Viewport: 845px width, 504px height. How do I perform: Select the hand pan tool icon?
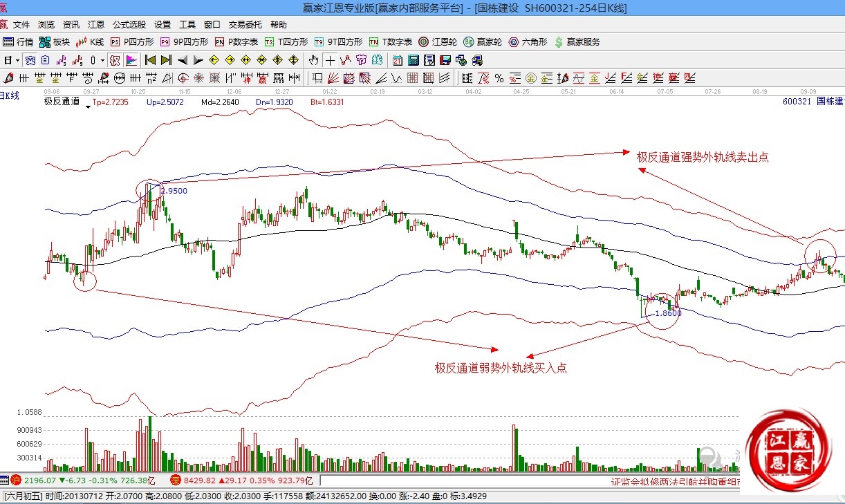point(314,60)
